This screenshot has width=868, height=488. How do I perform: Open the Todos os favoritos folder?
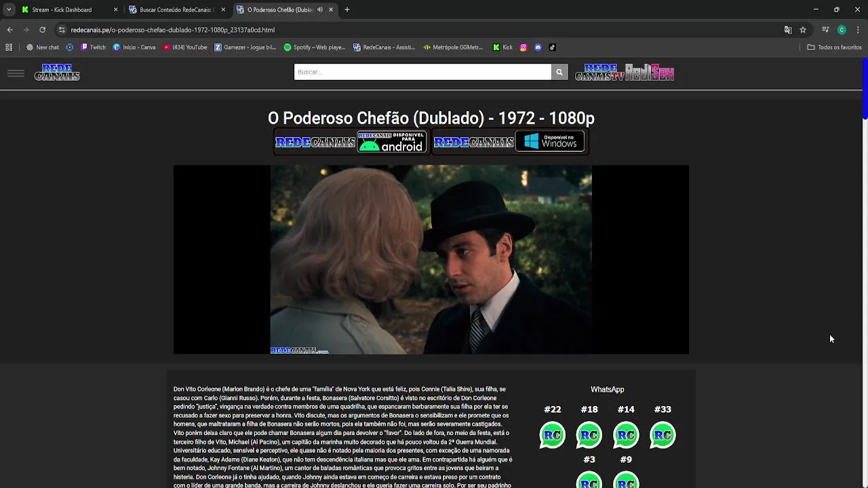834,47
